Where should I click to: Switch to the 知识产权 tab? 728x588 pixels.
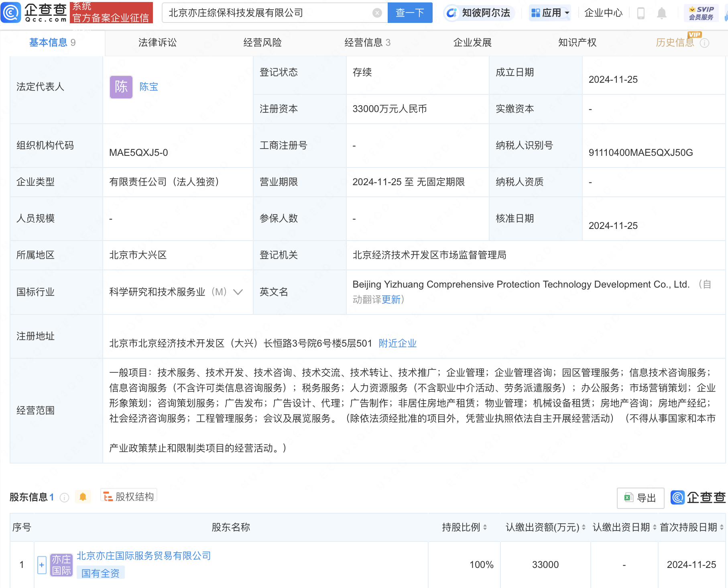tap(577, 43)
